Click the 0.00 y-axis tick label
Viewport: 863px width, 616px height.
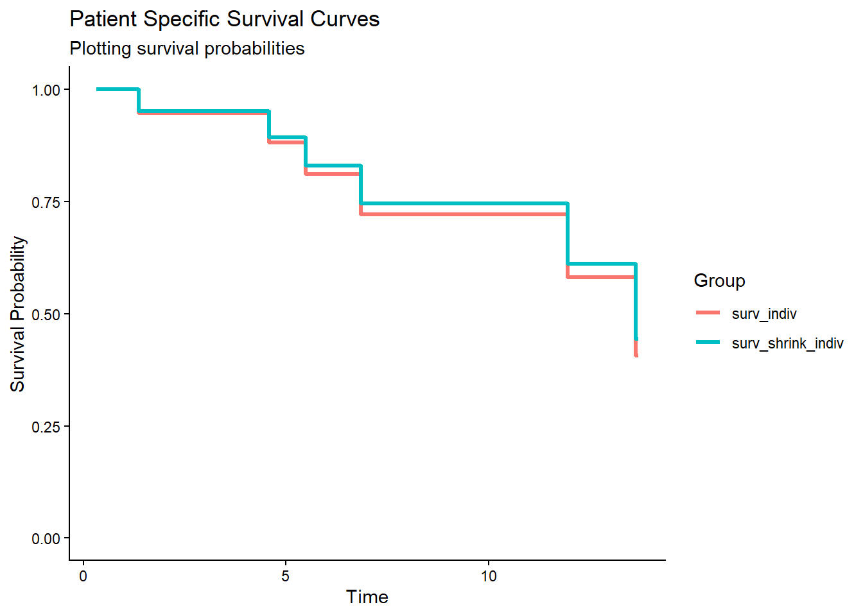click(46, 539)
